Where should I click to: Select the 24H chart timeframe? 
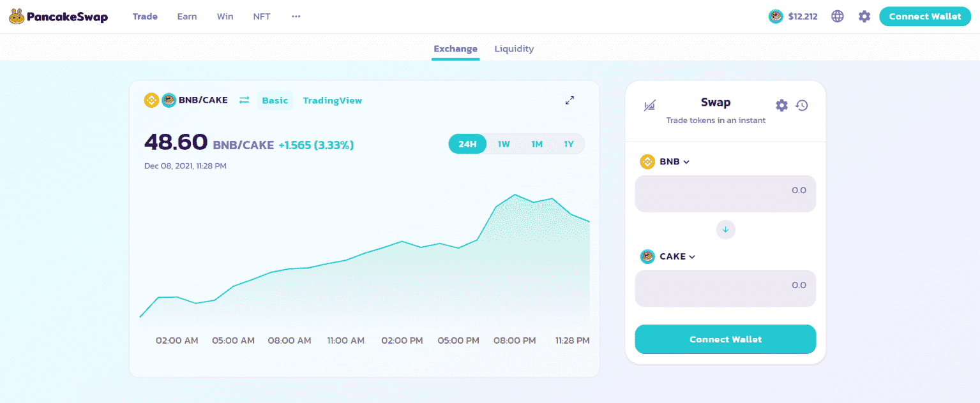coord(467,144)
